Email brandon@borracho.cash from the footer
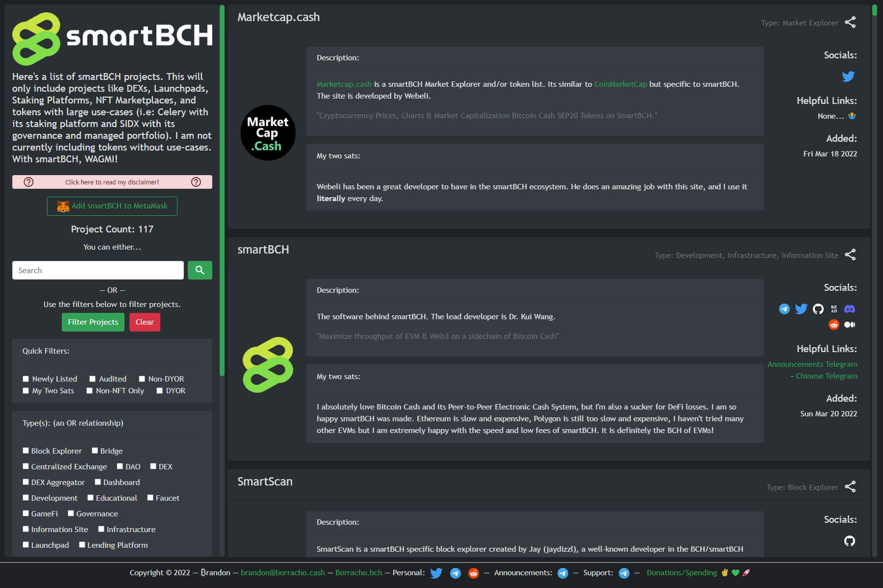The image size is (883, 588). pos(283,573)
